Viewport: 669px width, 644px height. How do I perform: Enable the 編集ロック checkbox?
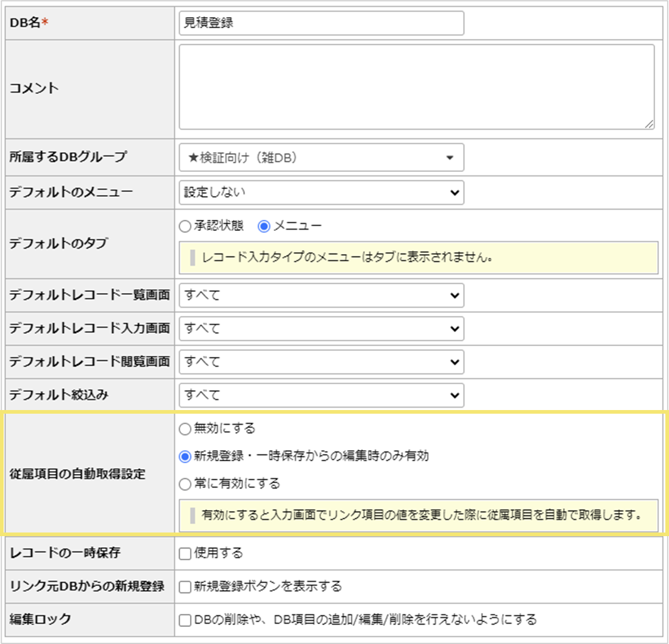pyautogui.click(x=183, y=618)
